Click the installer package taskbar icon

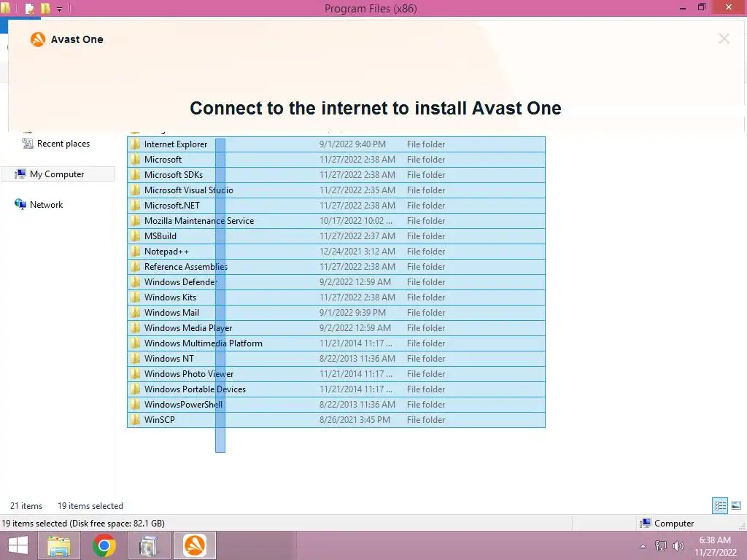(149, 545)
